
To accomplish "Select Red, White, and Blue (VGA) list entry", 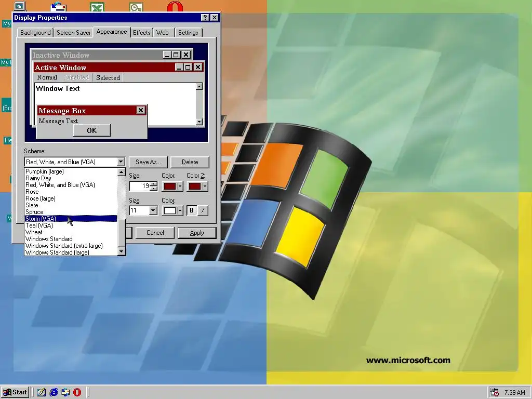I will click(x=71, y=185).
